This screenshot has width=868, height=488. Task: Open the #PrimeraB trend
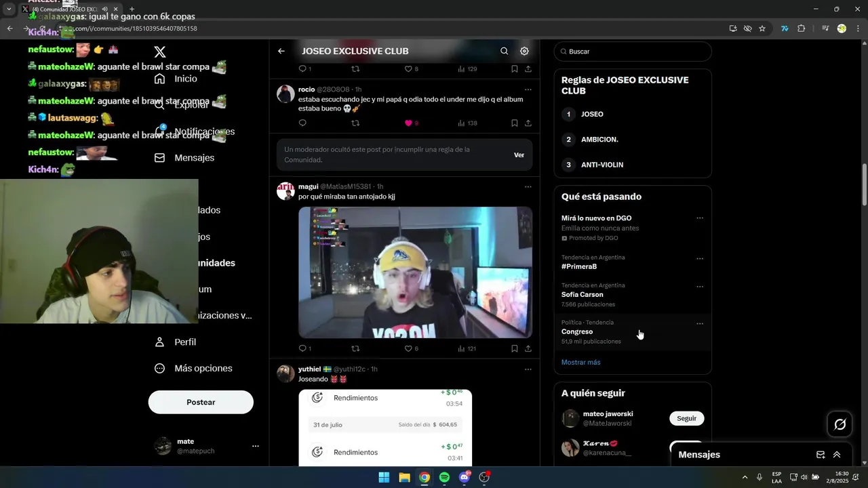pyautogui.click(x=633, y=262)
